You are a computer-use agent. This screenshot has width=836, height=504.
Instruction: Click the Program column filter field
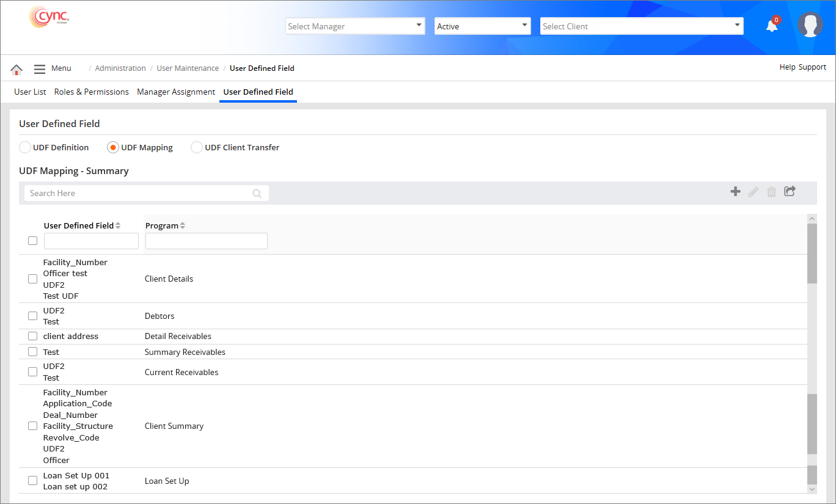tap(206, 241)
